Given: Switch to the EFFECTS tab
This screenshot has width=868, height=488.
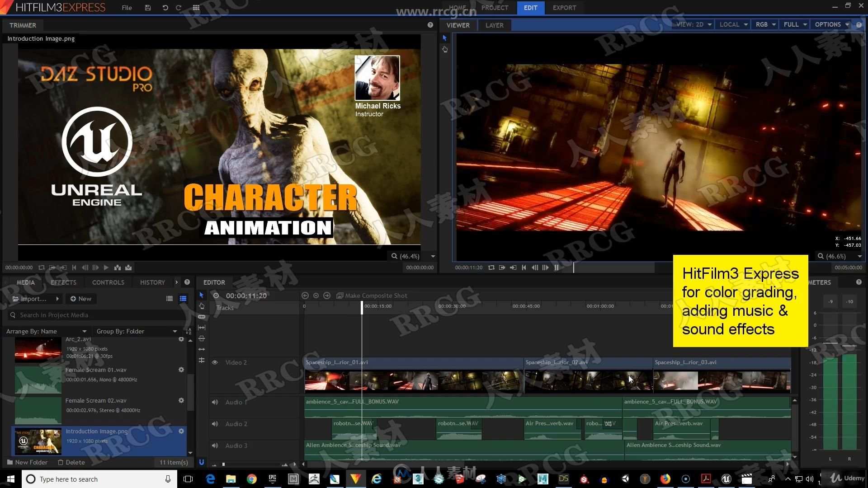Looking at the screenshot, I should (63, 282).
